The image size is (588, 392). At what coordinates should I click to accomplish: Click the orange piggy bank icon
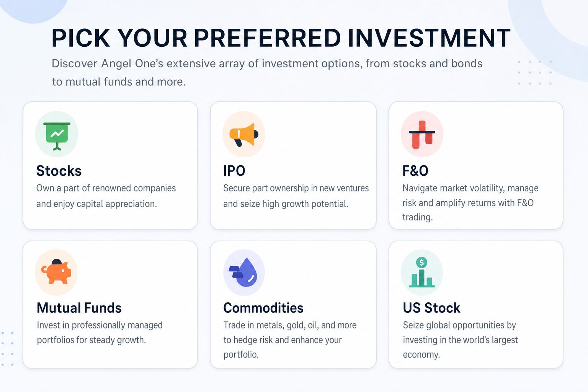[56, 273]
